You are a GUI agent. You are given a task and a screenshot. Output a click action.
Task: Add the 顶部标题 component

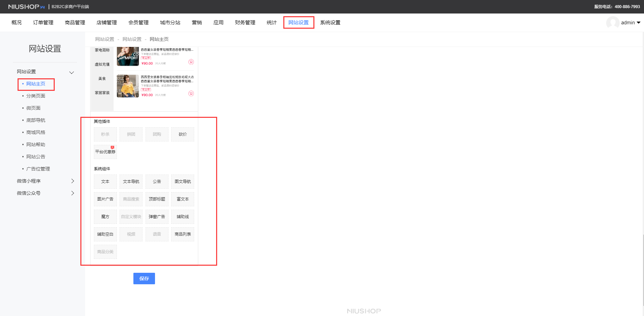(x=157, y=199)
